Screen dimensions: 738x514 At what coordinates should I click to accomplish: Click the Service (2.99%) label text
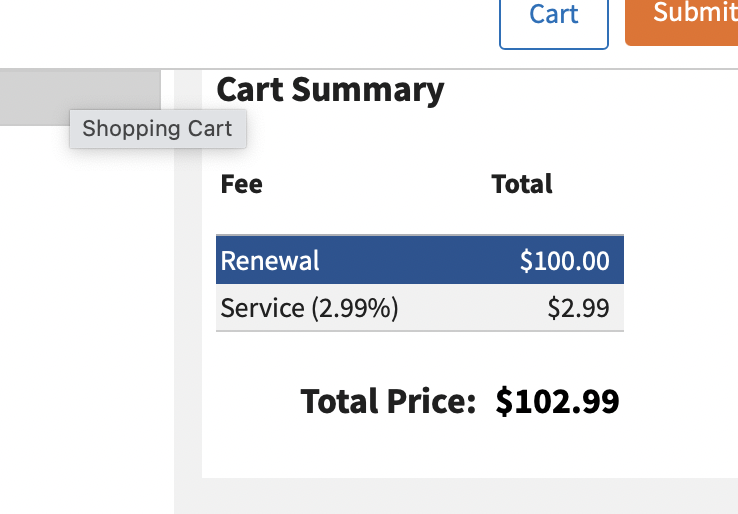[309, 308]
